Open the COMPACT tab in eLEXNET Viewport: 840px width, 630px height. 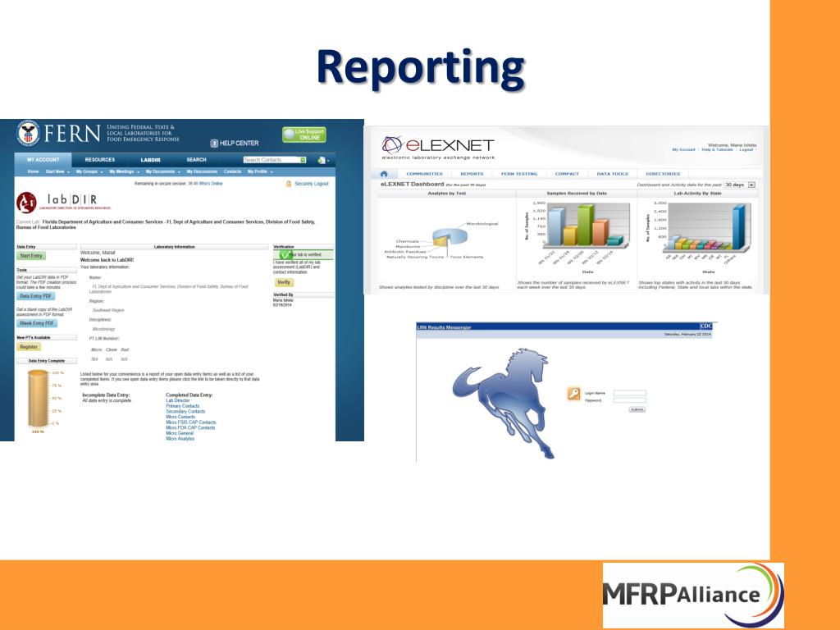point(567,174)
